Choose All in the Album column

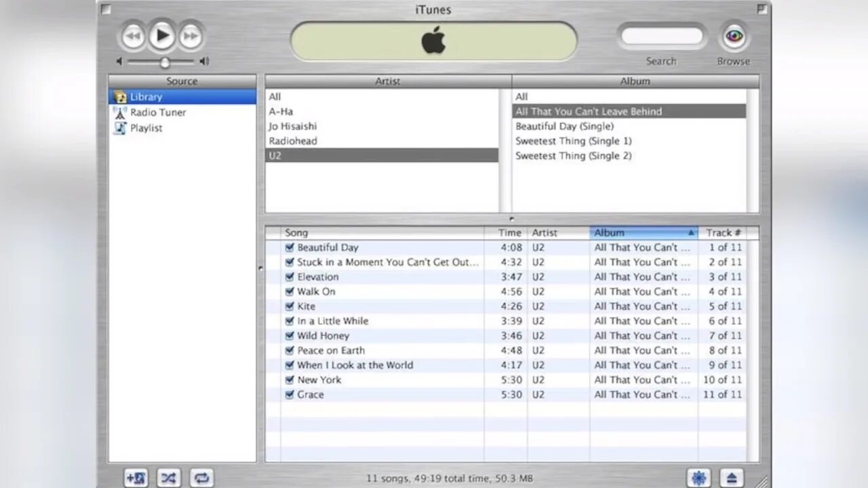point(629,97)
